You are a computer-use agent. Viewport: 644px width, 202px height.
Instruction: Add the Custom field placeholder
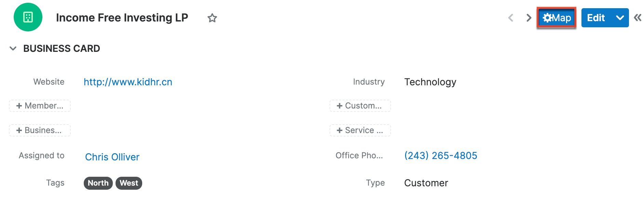360,106
